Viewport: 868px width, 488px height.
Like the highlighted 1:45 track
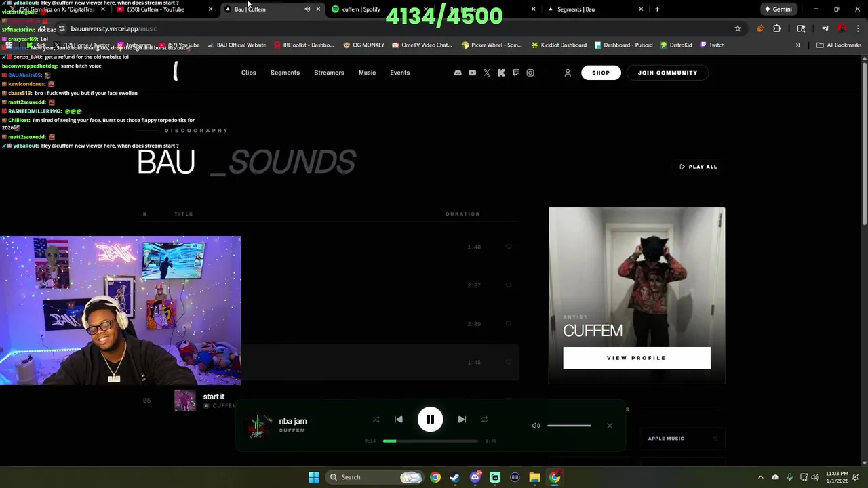[x=509, y=362]
